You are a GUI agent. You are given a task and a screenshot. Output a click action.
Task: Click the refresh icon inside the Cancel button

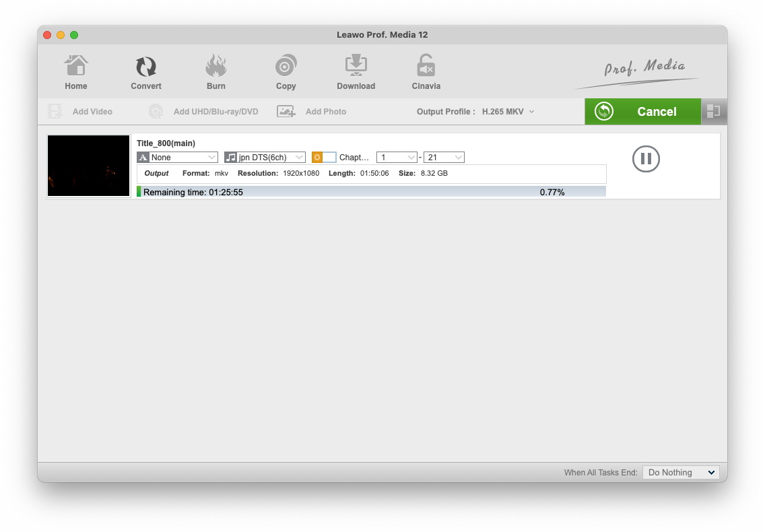603,111
